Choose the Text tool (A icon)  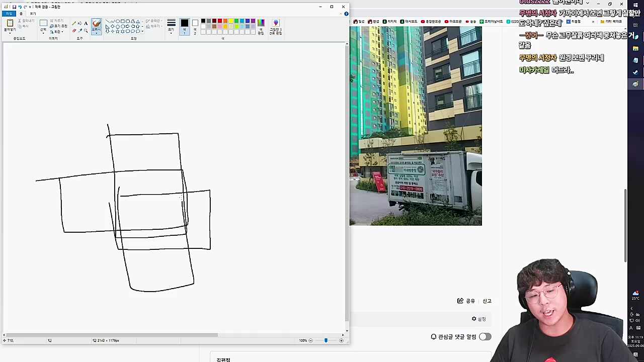(86, 24)
